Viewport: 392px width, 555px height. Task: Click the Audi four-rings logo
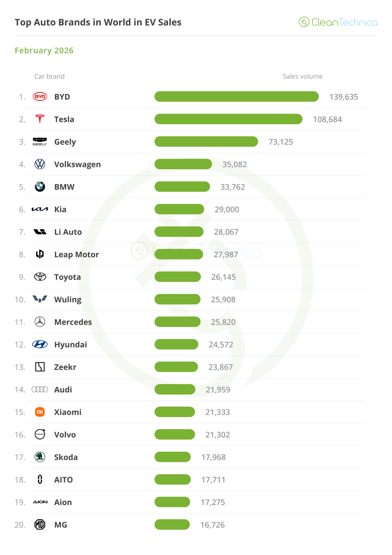40,389
